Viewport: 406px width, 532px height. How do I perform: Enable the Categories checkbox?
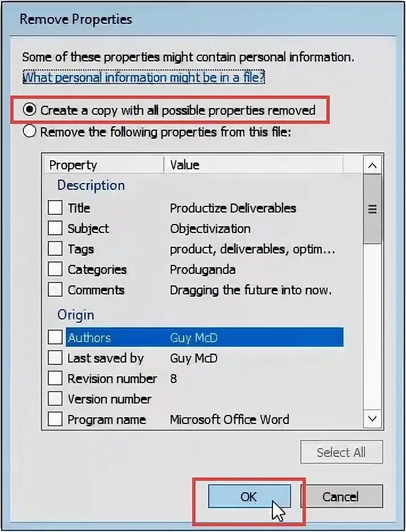point(55,269)
